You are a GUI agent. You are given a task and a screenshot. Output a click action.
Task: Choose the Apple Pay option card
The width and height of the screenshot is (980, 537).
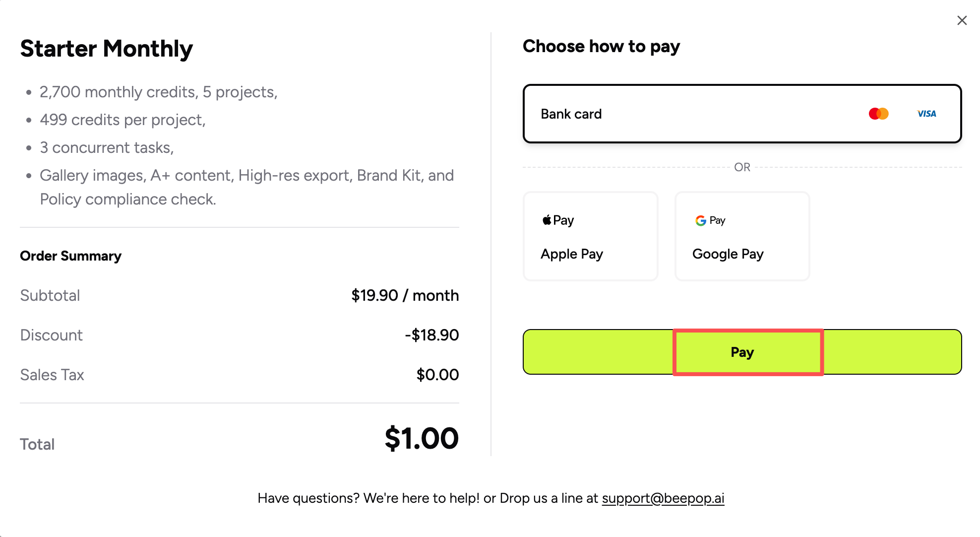(590, 236)
